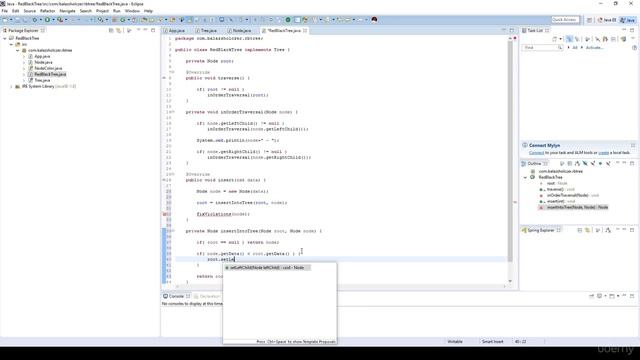Screen dimensions: 640x360
Task: Click the create local task link
Action: click(604, 153)
